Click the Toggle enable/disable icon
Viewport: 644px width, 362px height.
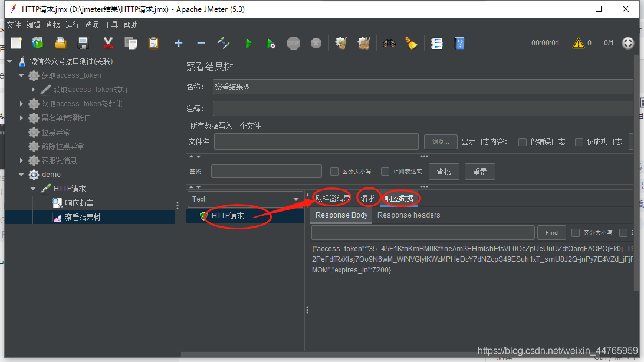tap(223, 43)
